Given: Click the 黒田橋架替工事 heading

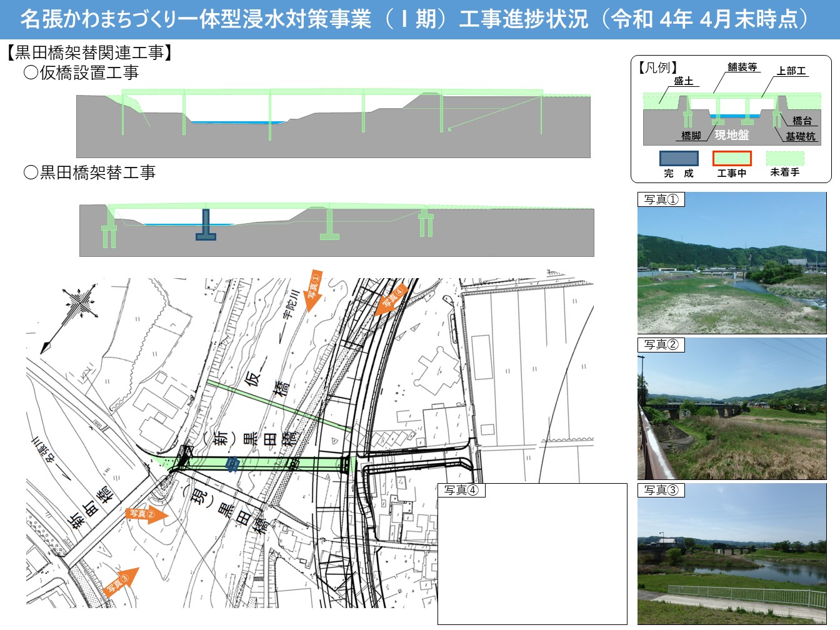Looking at the screenshot, I should click(x=89, y=172).
